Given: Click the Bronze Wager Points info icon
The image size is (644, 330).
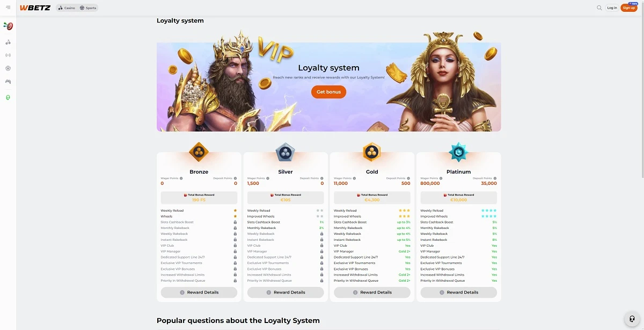Looking at the screenshot, I should [181, 178].
